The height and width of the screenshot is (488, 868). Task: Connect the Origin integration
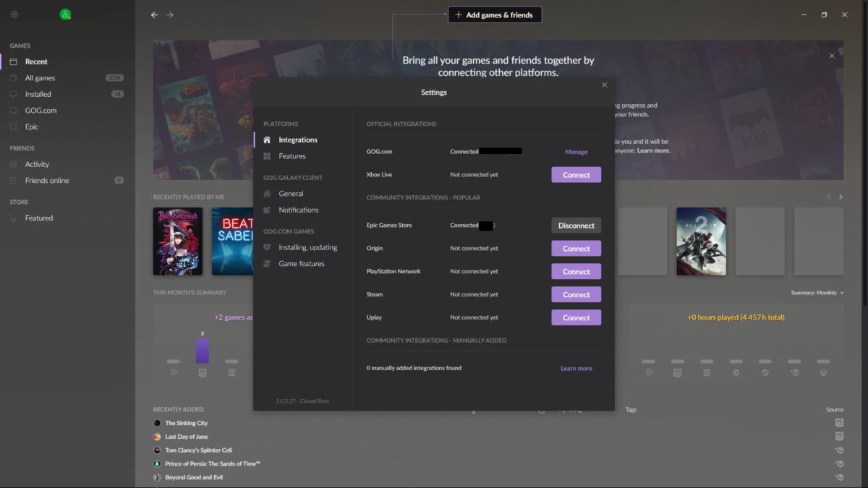pyautogui.click(x=576, y=249)
